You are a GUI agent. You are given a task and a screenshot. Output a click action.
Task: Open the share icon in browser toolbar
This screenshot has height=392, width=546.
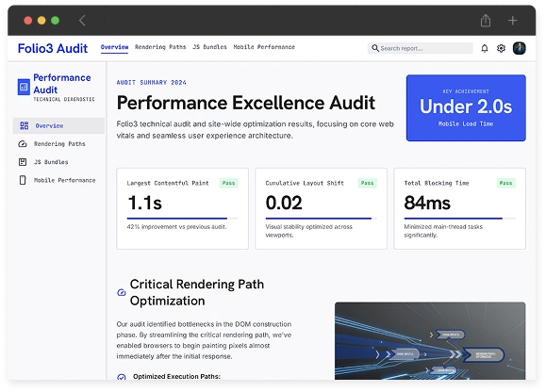[486, 20]
